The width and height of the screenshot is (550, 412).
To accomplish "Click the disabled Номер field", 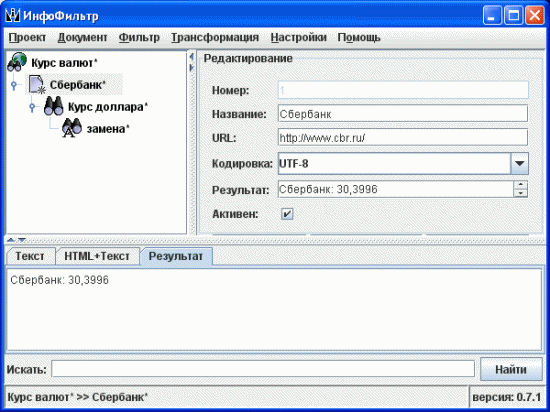I will point(403,90).
